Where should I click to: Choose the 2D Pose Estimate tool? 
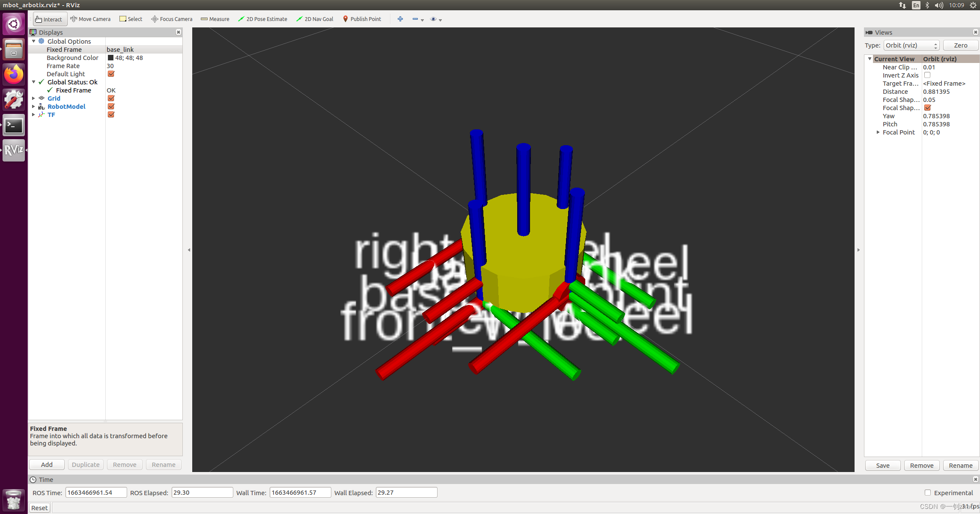(262, 19)
